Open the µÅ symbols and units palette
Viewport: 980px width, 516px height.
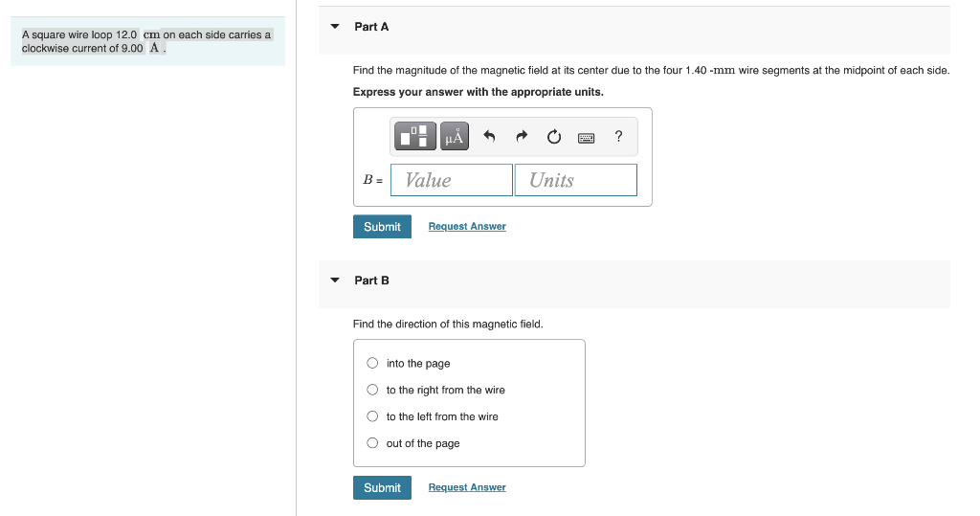(455, 136)
